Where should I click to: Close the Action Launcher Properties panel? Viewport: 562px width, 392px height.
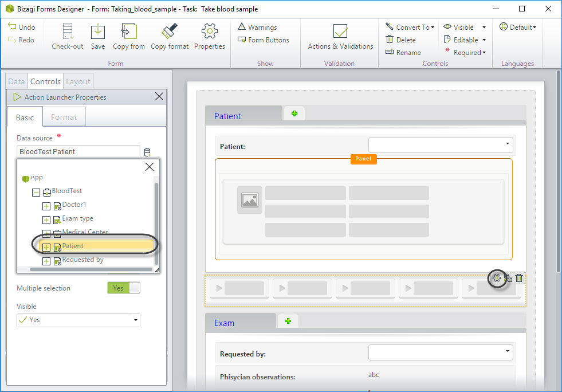(x=159, y=96)
